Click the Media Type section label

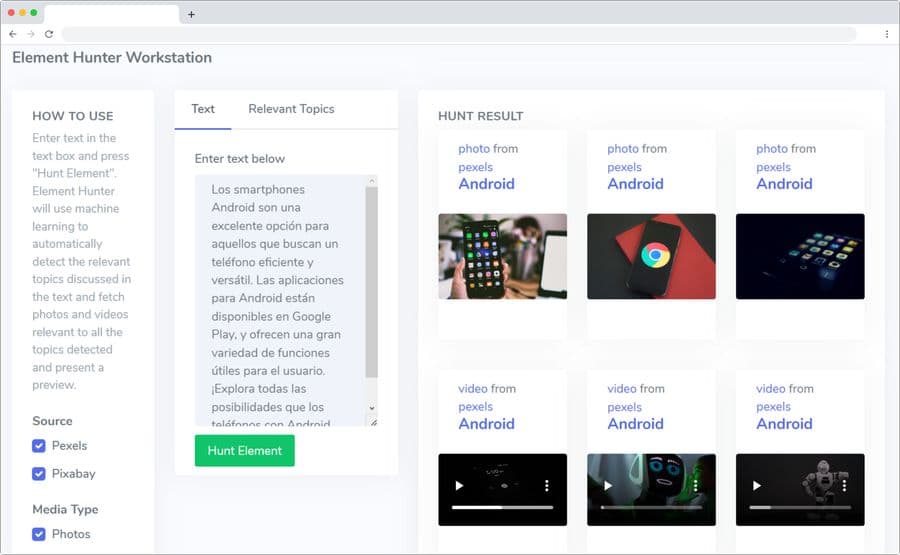(x=65, y=509)
